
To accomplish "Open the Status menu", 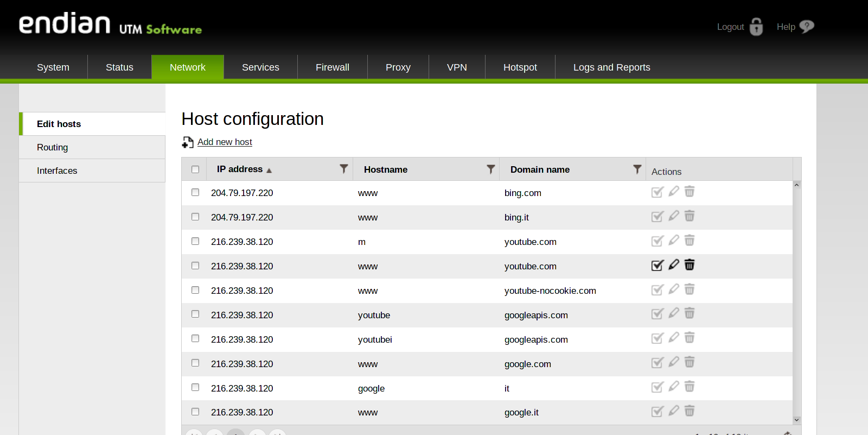I will 119,67.
